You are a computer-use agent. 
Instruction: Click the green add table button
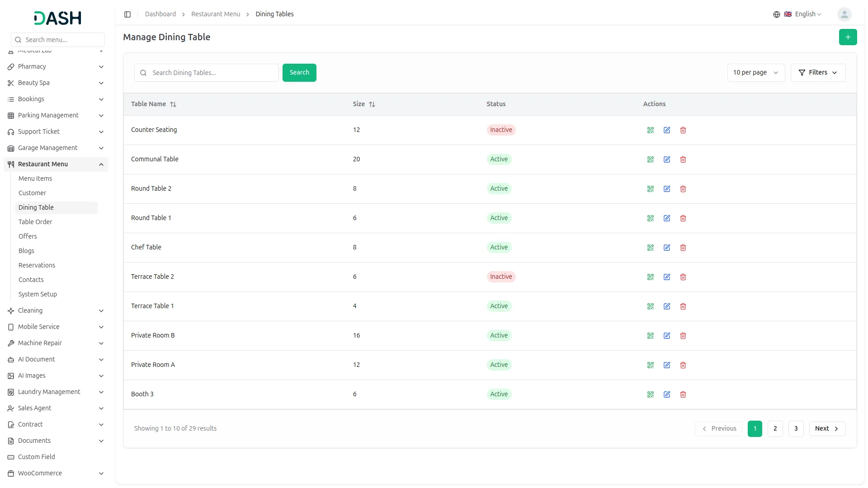click(847, 37)
